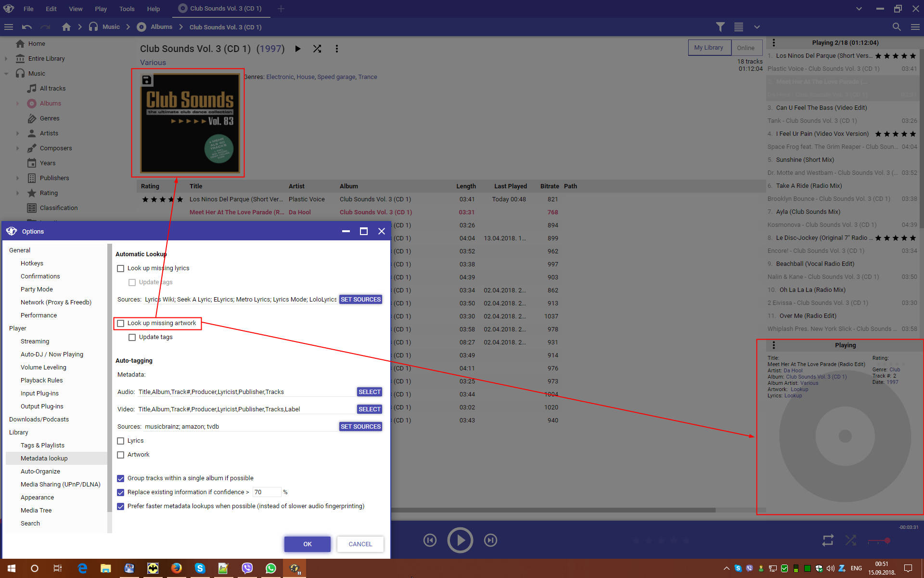Click the confidence percentage input field
Screen dimensions: 924x578
point(266,492)
